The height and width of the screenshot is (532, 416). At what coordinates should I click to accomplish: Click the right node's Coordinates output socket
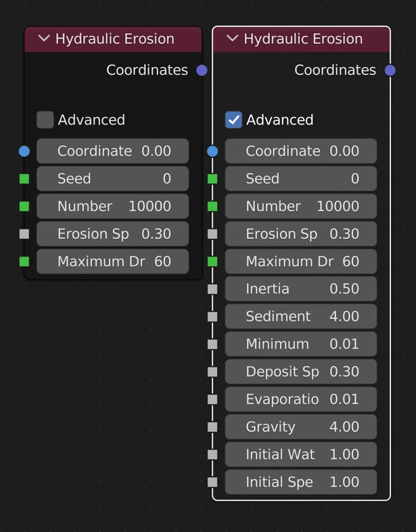pos(390,70)
